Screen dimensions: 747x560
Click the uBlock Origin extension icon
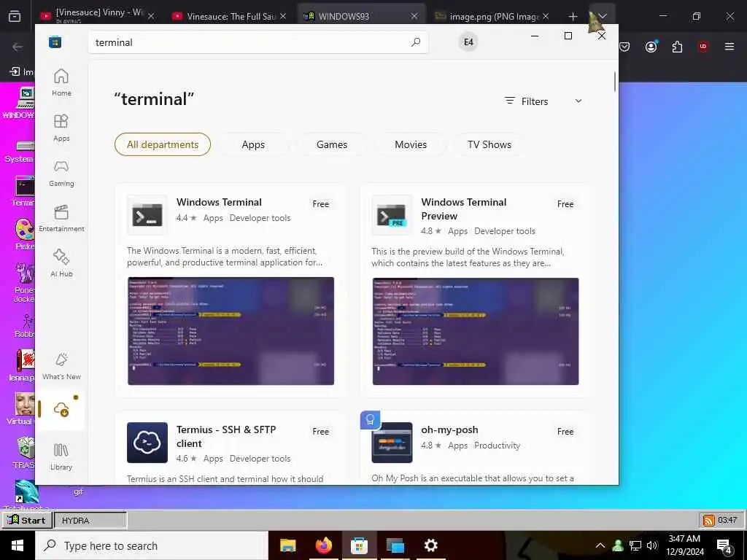coord(703,47)
